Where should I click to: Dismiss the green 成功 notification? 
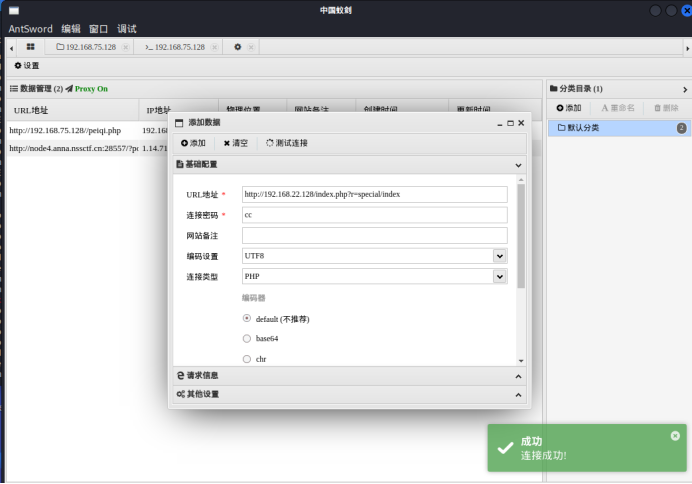point(675,436)
